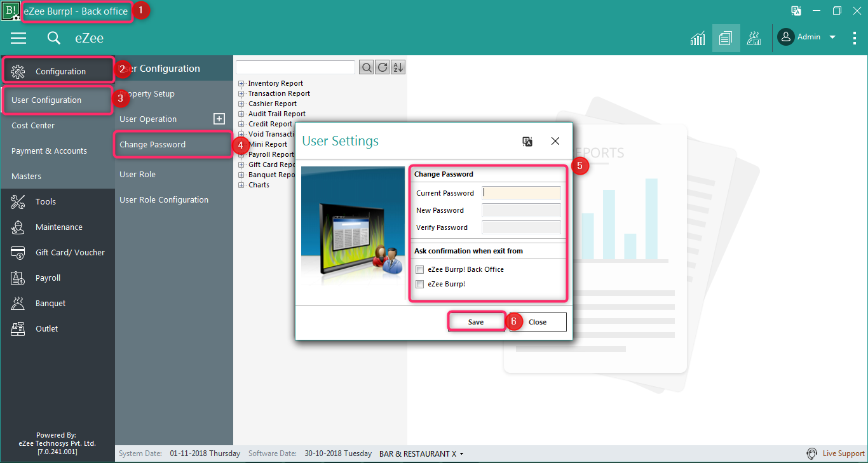
Task: Click the system date 01-11-2018 Thursday
Action: [x=205, y=453]
